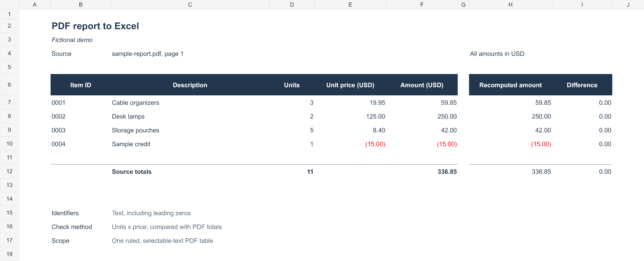Click the 'Identifiers' label cell

pos(81,213)
